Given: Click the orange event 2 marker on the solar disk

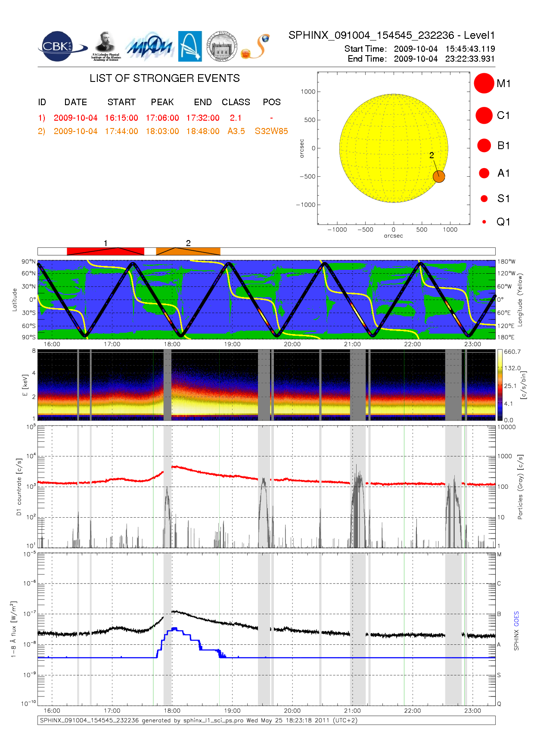Looking at the screenshot, I should [438, 176].
